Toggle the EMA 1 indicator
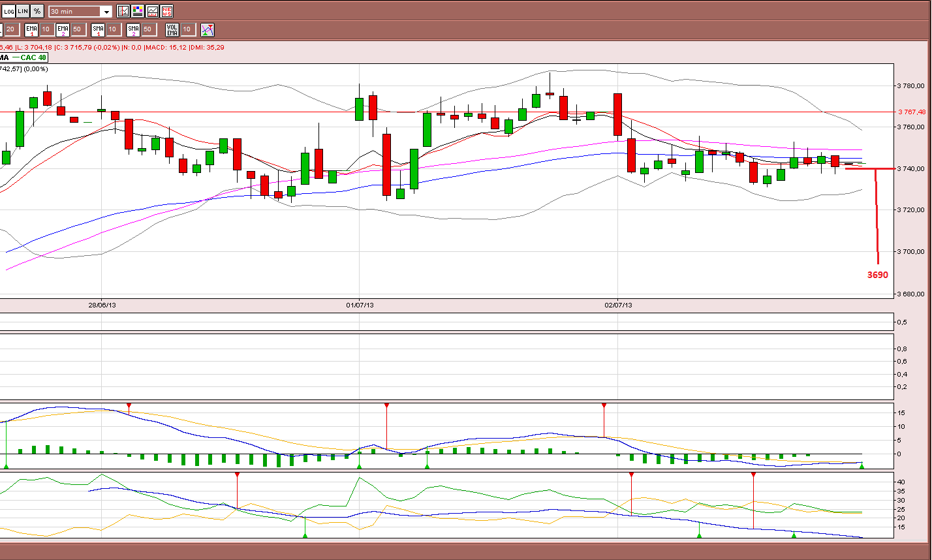 [x=31, y=29]
